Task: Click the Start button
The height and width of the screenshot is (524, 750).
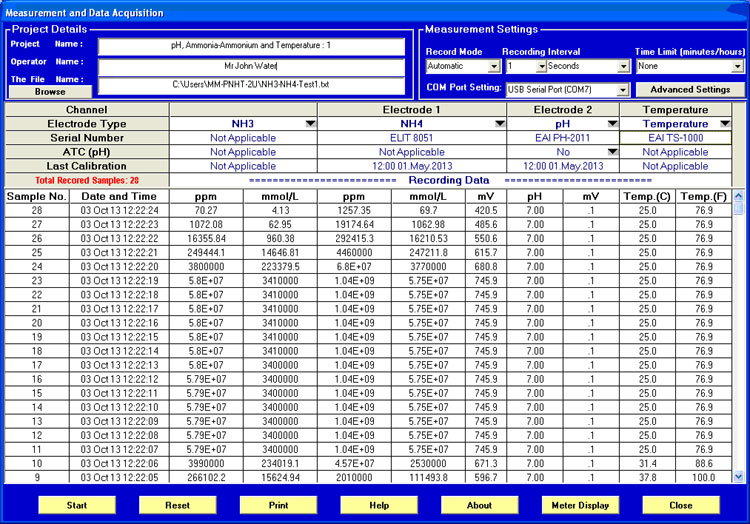Action: (77, 505)
